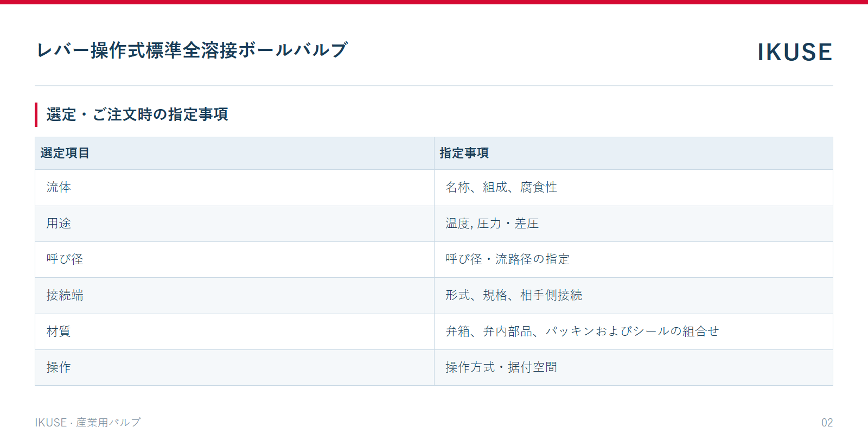
Task: Click the IKUSE logo at top right
Action: [795, 52]
